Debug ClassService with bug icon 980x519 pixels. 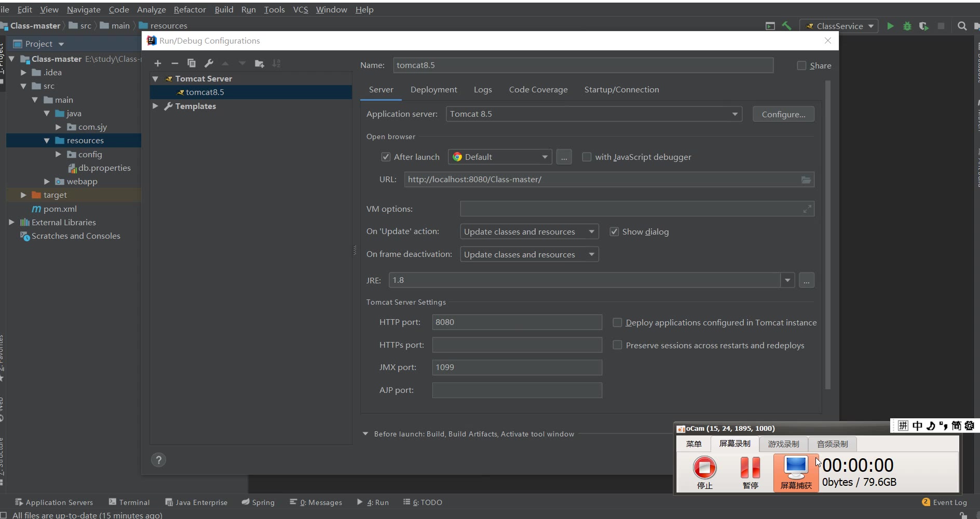point(907,26)
